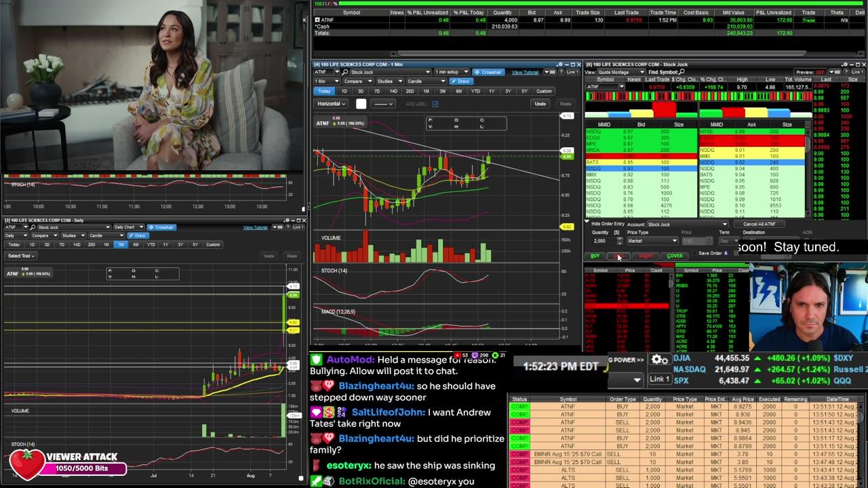Screen dimensions: 868x488
Task: Click the Crosshair button in Daily chart
Action: pos(161,227)
